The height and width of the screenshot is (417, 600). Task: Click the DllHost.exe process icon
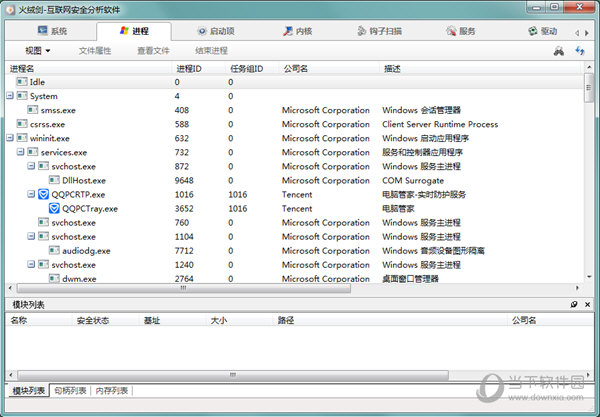point(54,180)
